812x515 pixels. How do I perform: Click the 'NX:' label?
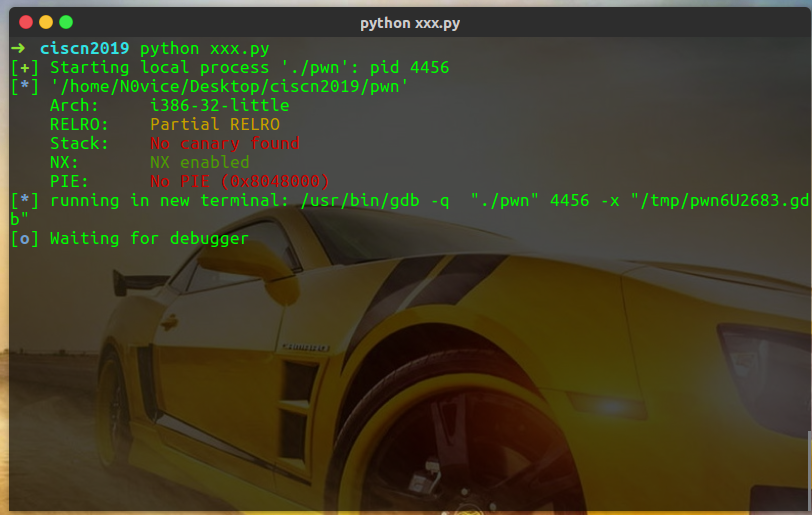64,162
